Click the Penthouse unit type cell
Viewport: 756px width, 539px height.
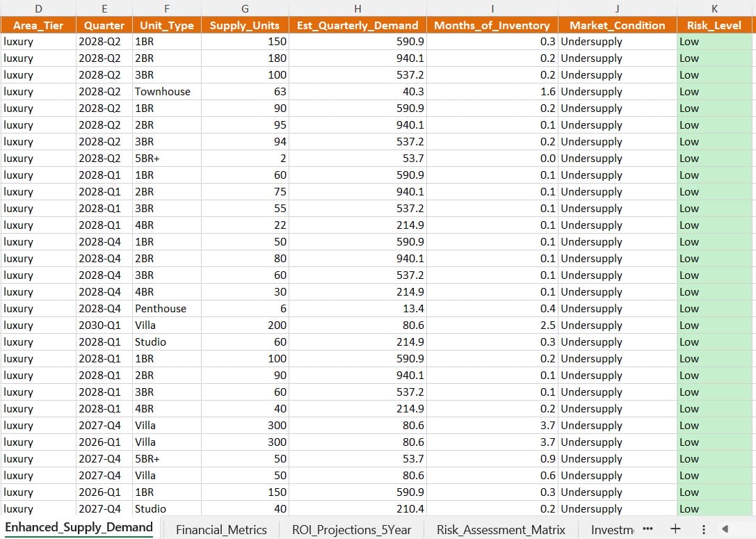click(161, 309)
